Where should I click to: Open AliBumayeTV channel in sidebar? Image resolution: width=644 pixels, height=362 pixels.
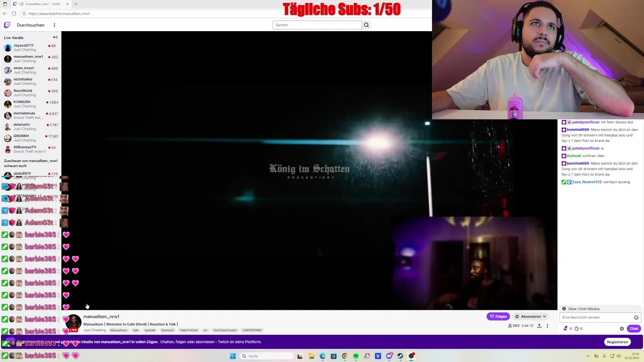pyautogui.click(x=31, y=149)
